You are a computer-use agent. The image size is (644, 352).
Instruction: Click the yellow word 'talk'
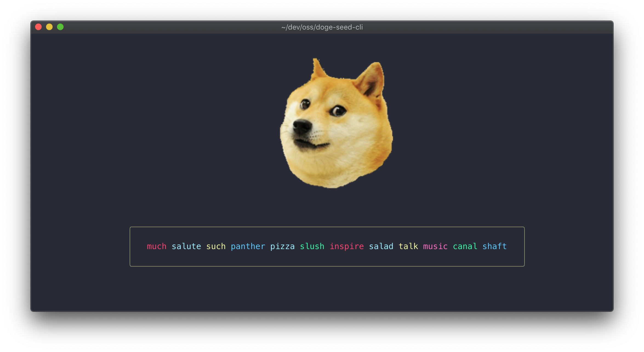tap(408, 246)
